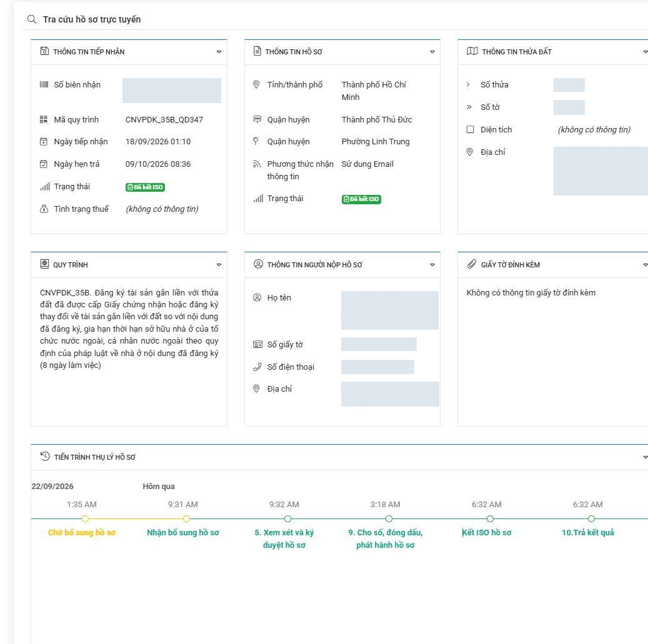The width and height of the screenshot is (648, 644).
Task: Click the calendar icon beside Ngày tiếp nhận
Action: 43,142
